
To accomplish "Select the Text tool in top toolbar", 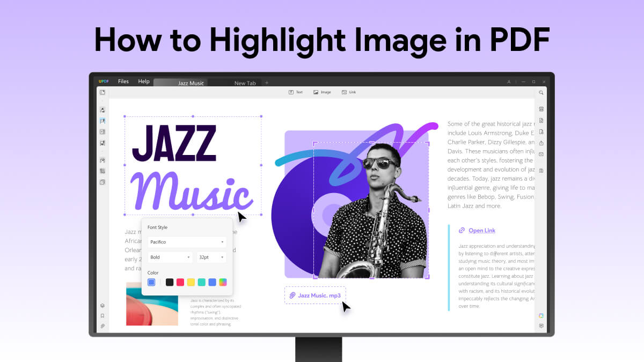I will [296, 92].
